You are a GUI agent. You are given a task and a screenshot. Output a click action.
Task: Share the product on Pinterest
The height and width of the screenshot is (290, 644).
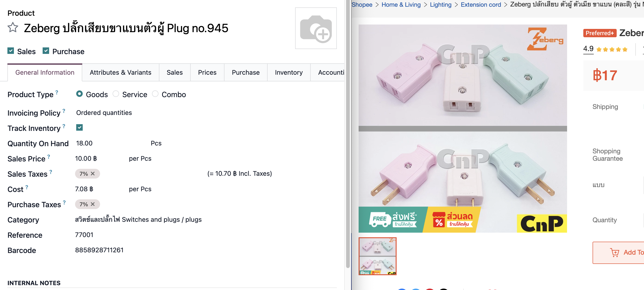coord(430,289)
